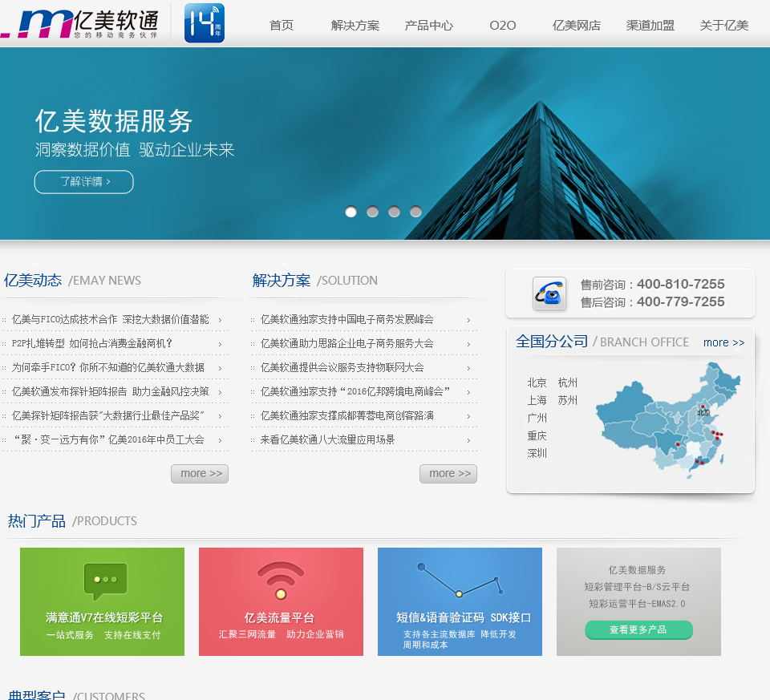Open news 亿美探针矩阵报告获大数据行业最佳产品奖
The height and width of the screenshot is (700, 770).
click(x=108, y=416)
